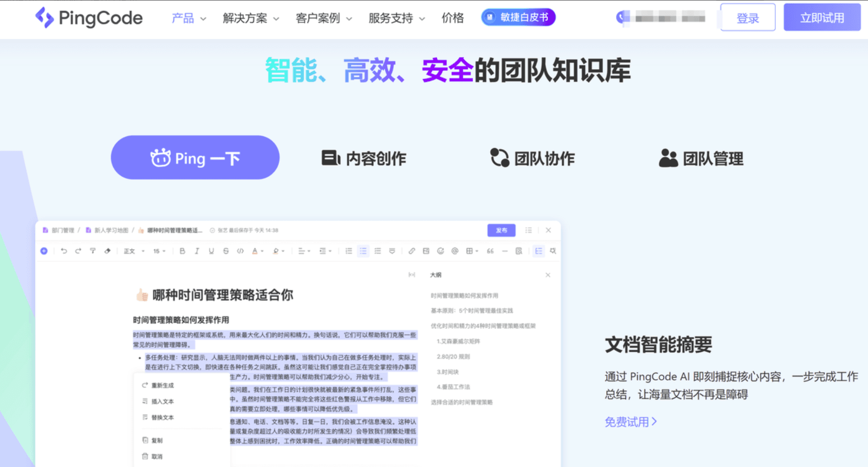
Task: Select 插入文本 in AI menu
Action: click(x=158, y=401)
